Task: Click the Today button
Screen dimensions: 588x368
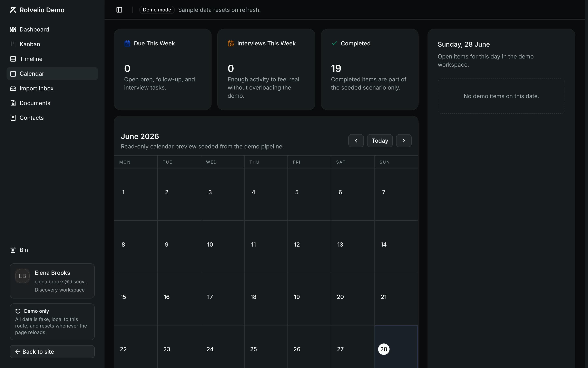Action: (380, 141)
